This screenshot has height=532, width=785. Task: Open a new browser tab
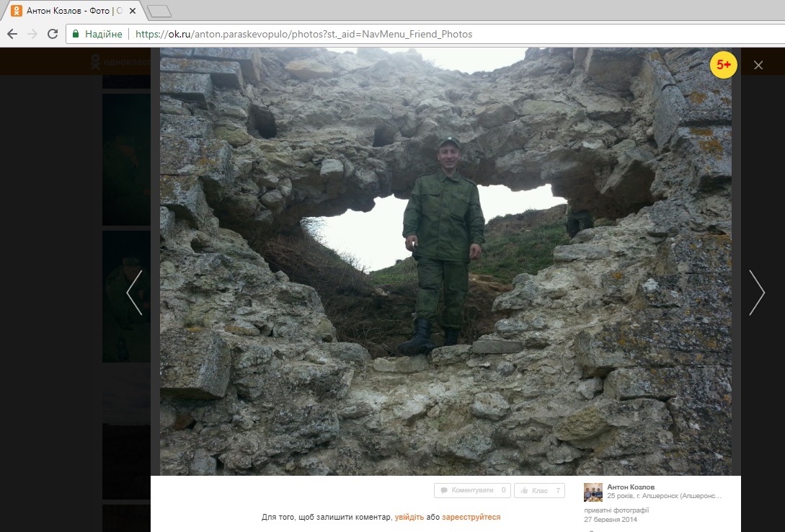[159, 11]
